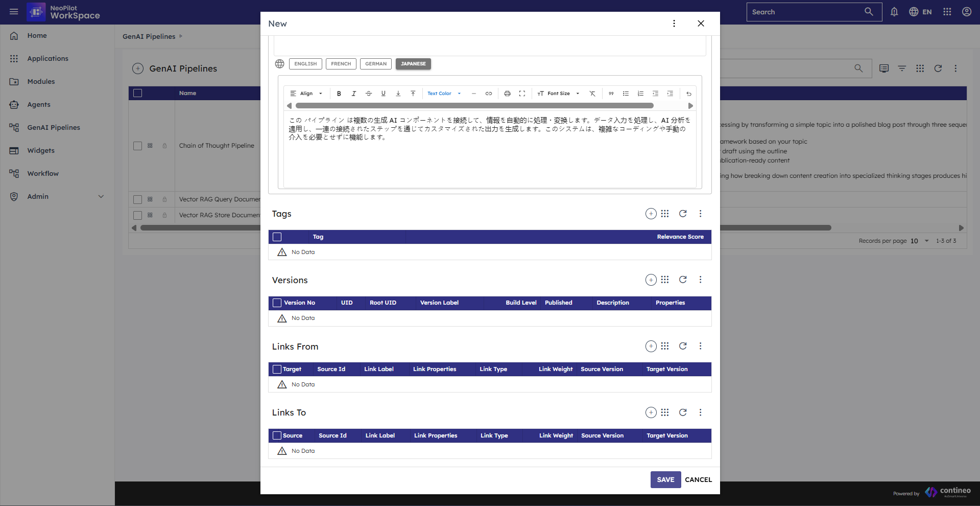Add a new tag with the plus icon
The height and width of the screenshot is (506, 980).
click(x=651, y=214)
